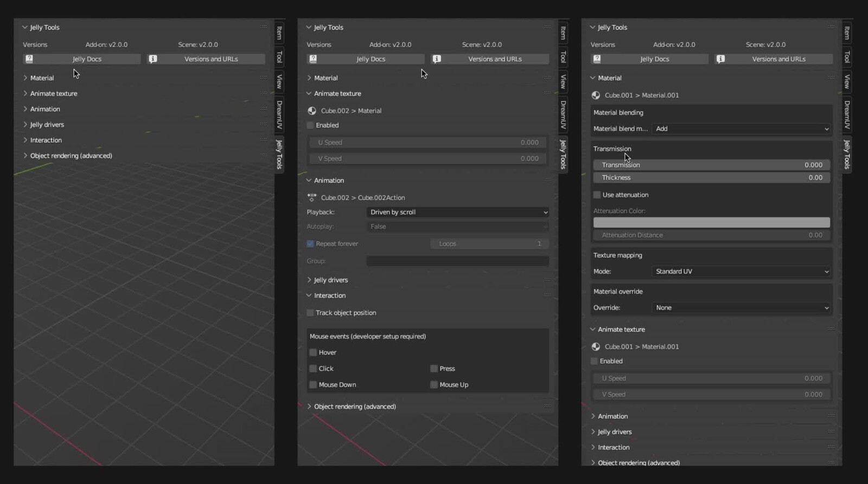Collapse Jelly Tools header in middle panel
This screenshot has height=484, width=868.
click(x=309, y=27)
